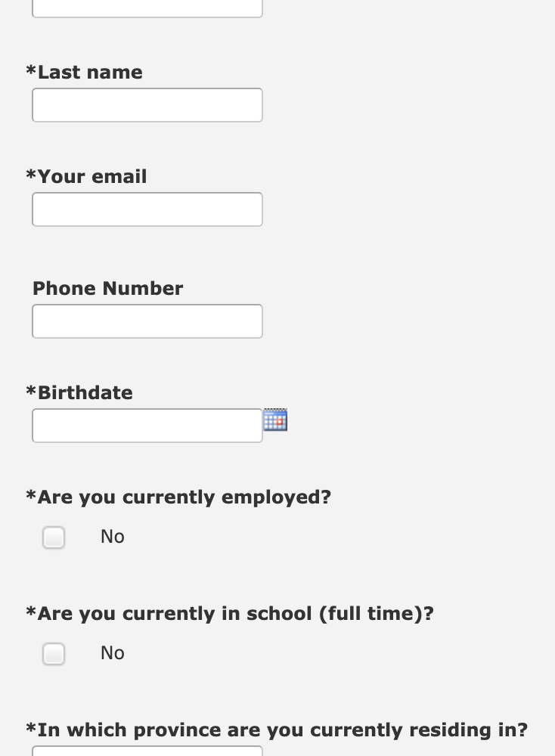Check the No box for currently employed

pos(54,537)
